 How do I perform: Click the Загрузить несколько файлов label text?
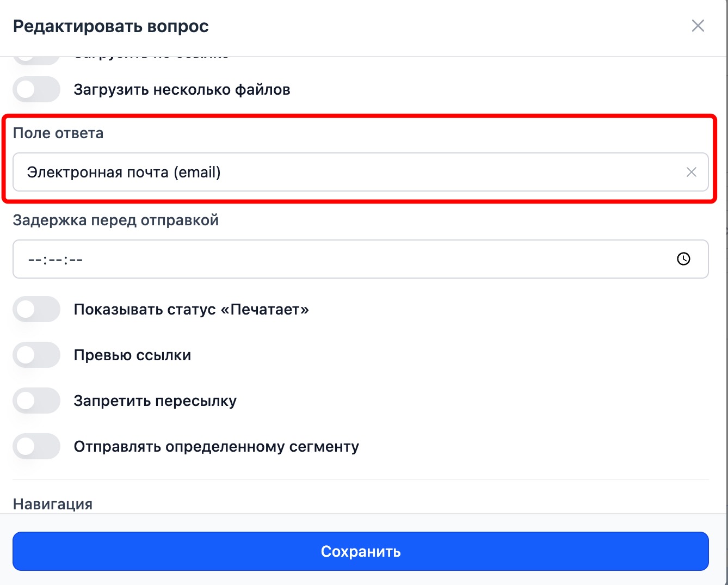pos(182,90)
